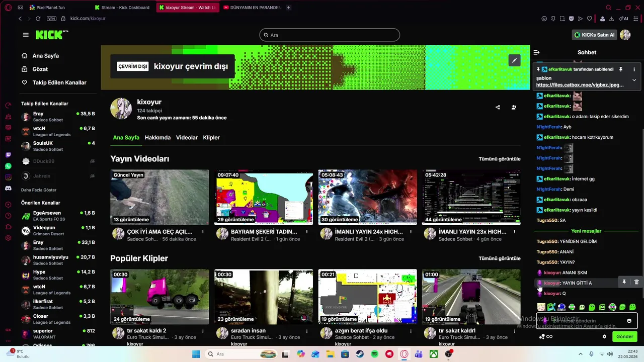Open SoulsUK followed channel
The width and height of the screenshot is (644, 362).
[x=58, y=146]
